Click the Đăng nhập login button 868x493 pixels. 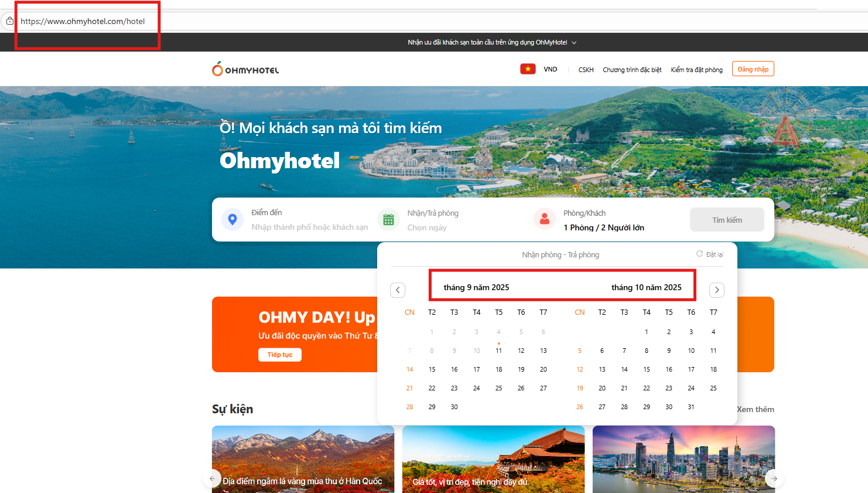pos(753,69)
